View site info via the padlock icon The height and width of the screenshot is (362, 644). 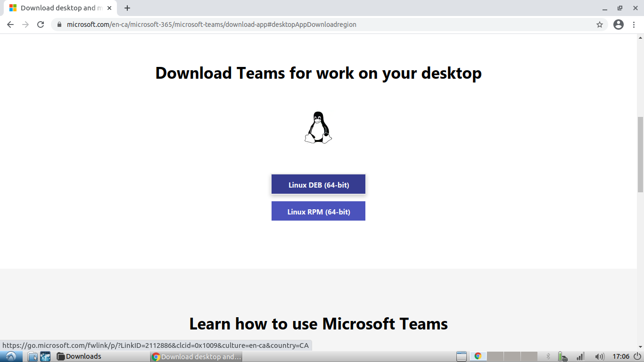(x=59, y=25)
